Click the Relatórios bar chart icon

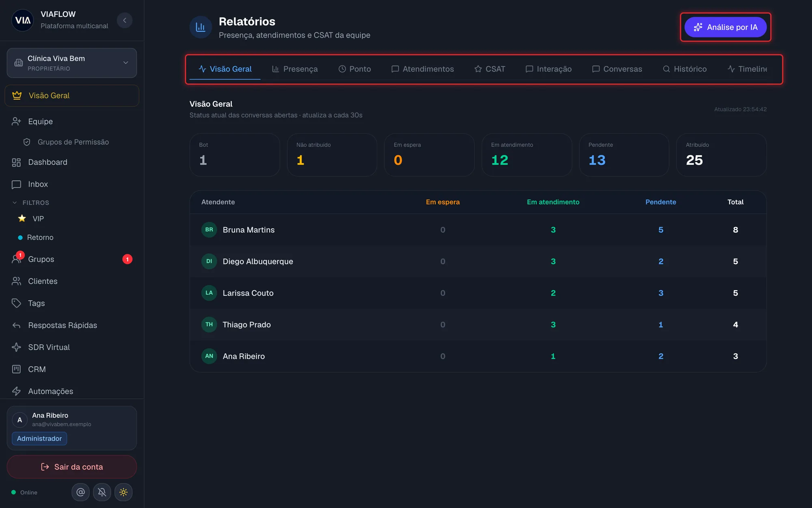201,27
